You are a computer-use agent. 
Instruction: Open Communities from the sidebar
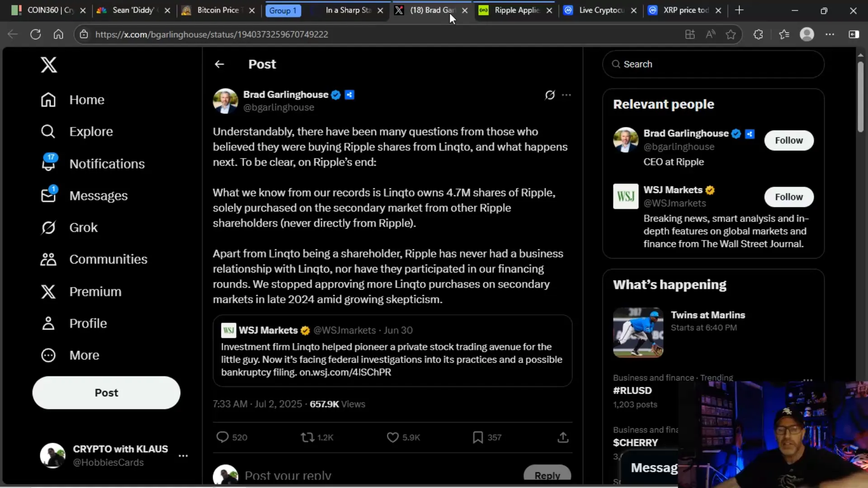click(x=94, y=259)
